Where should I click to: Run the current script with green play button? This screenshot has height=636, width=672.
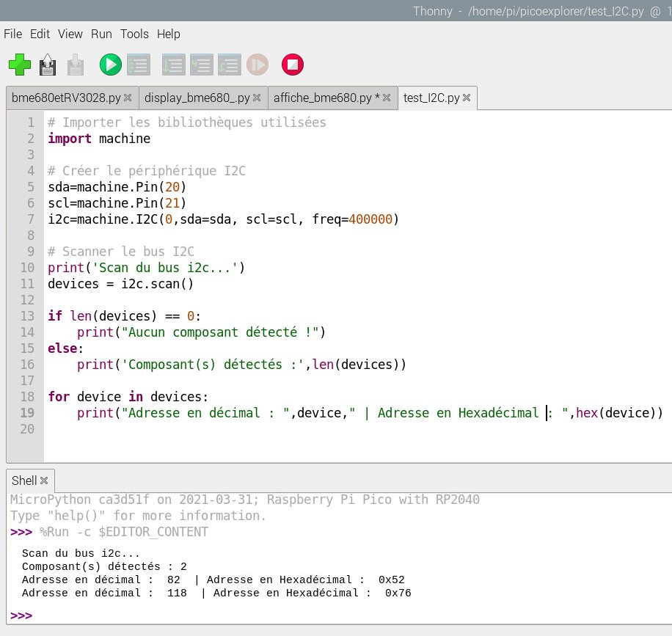click(111, 65)
